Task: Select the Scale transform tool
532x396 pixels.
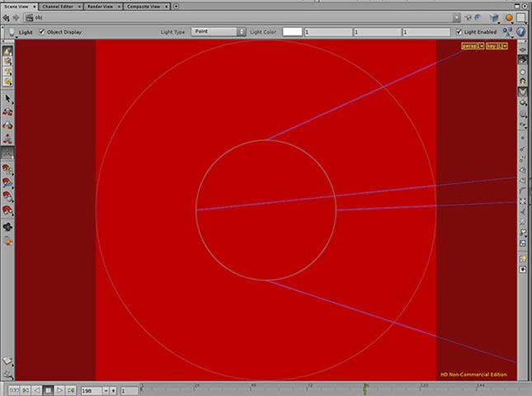Action: point(7,139)
